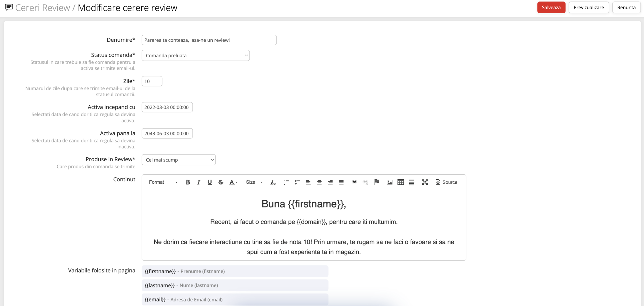Open the text color picker
This screenshot has height=306, width=644.
233,182
